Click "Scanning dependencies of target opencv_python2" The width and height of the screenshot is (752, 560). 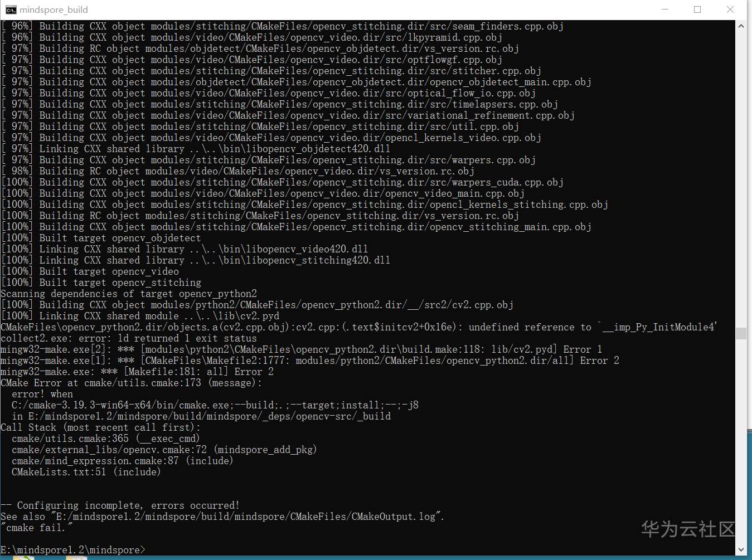[129, 294]
